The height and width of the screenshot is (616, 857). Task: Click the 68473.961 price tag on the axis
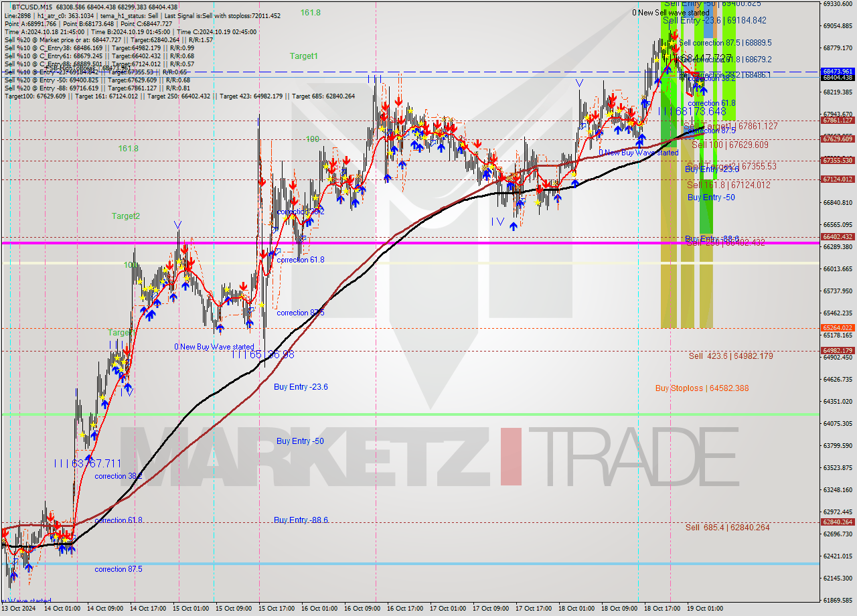[x=838, y=71]
